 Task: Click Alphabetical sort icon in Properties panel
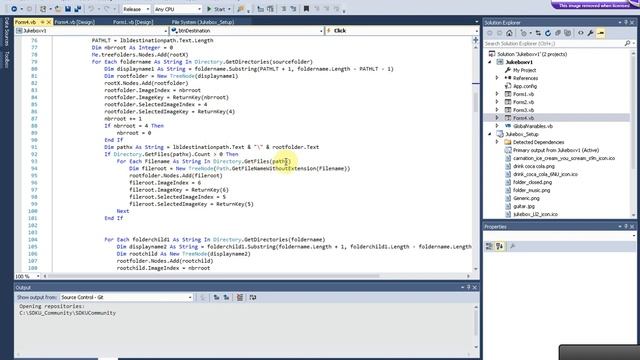tap(499, 246)
